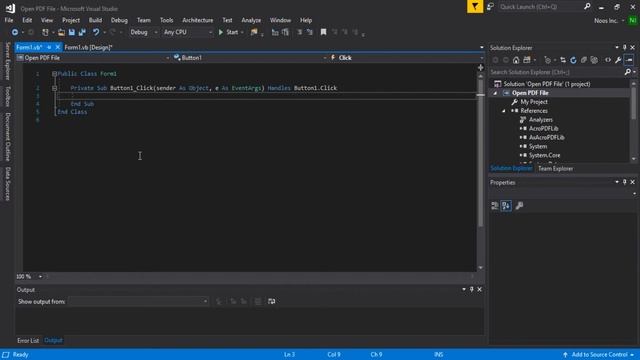Select AxAcroPDFLib reference
Viewport: 640px width, 360px height.
(x=547, y=138)
